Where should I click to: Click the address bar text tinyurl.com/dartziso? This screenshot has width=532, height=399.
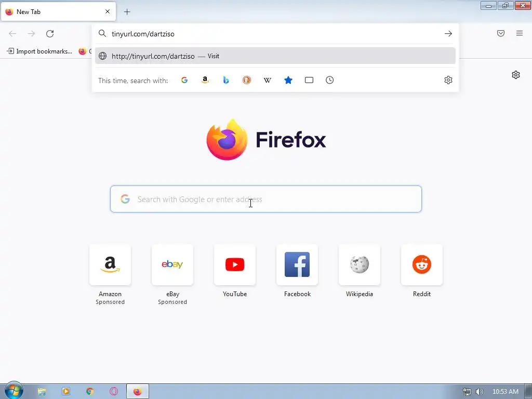[143, 34]
